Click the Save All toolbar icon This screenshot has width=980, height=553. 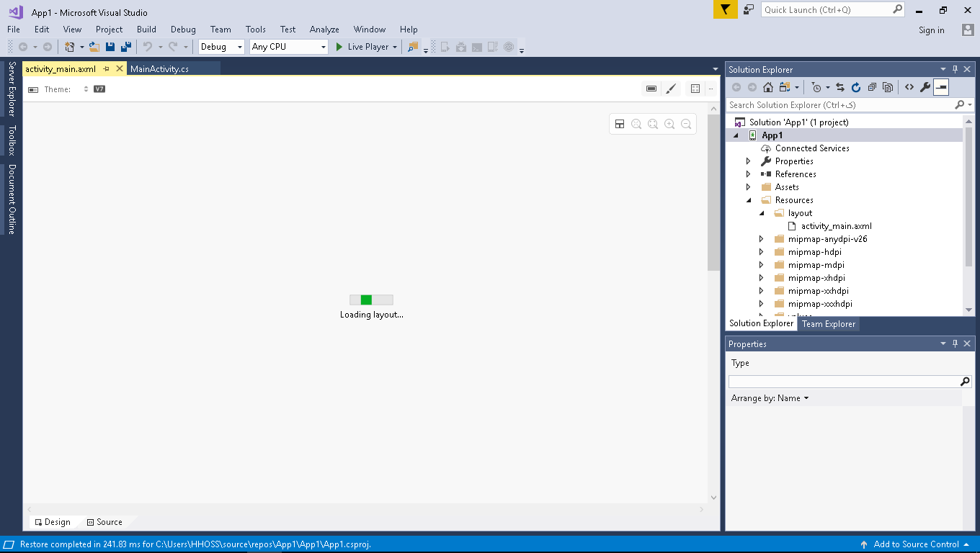tap(126, 47)
